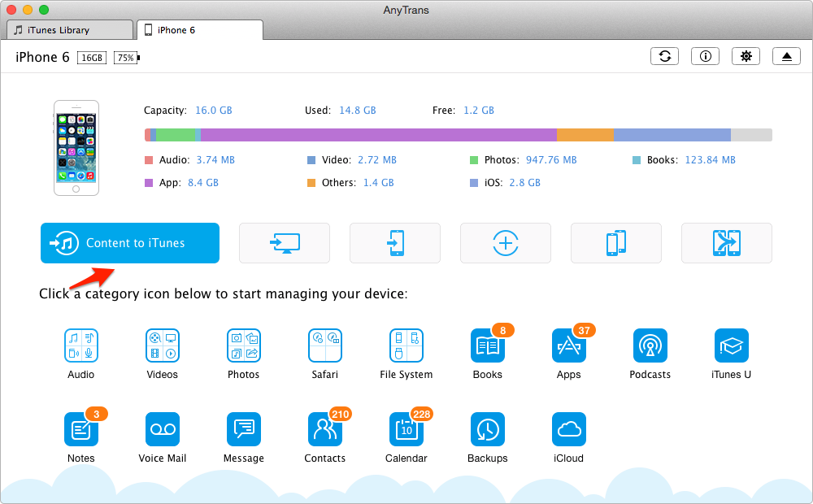Click the Content to Device icon button
Screen dimensions: 813x504
click(395, 243)
